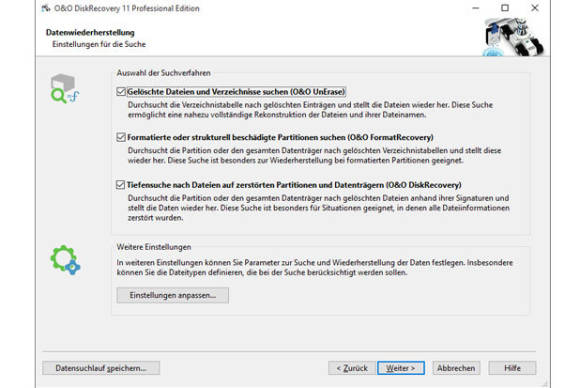The width and height of the screenshot is (580, 388).
Task: Click the Weitere Einstellungen group label
Action: tap(154, 247)
